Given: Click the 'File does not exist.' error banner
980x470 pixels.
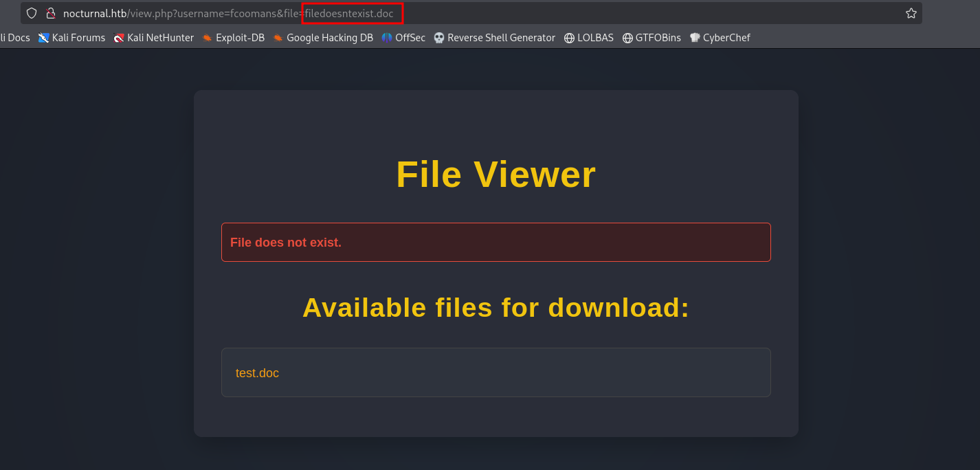Looking at the screenshot, I should (495, 242).
